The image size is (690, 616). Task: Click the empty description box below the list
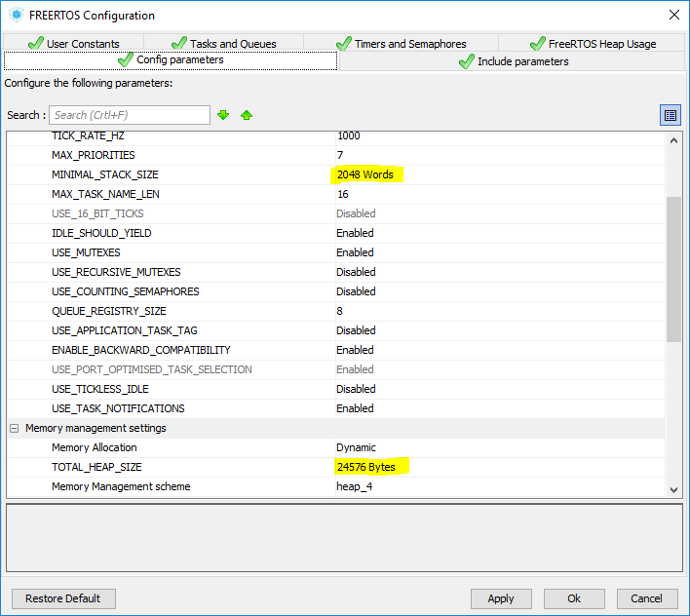[x=344, y=538]
